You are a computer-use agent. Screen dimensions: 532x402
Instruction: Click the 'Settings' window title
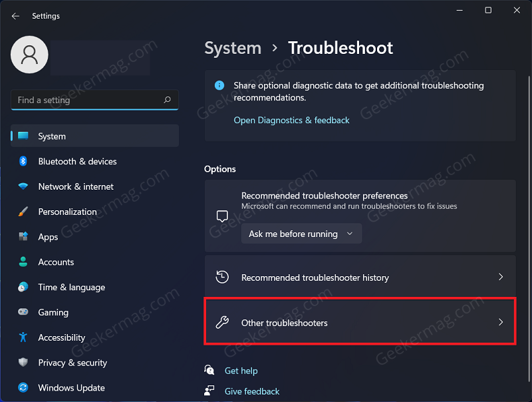(x=46, y=16)
